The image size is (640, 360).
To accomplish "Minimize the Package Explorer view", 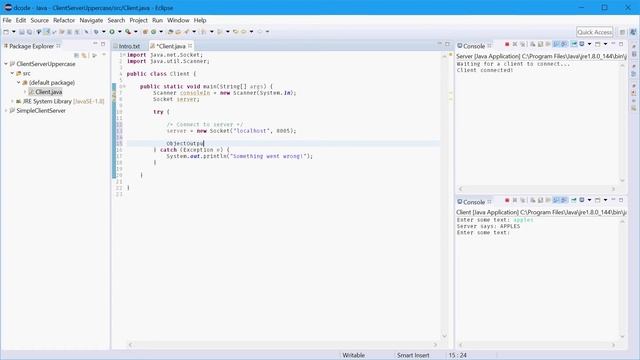I will point(95,44).
